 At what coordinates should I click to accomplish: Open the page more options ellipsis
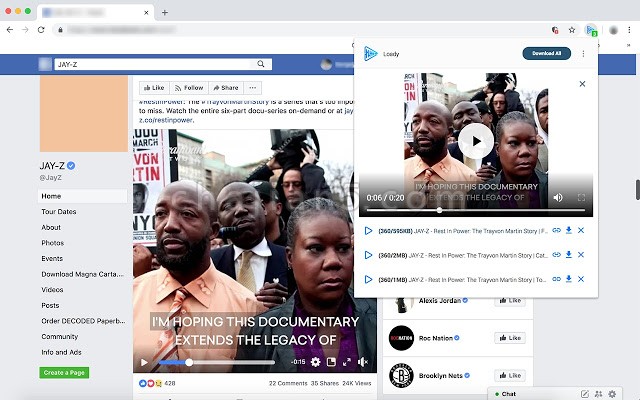click(253, 88)
